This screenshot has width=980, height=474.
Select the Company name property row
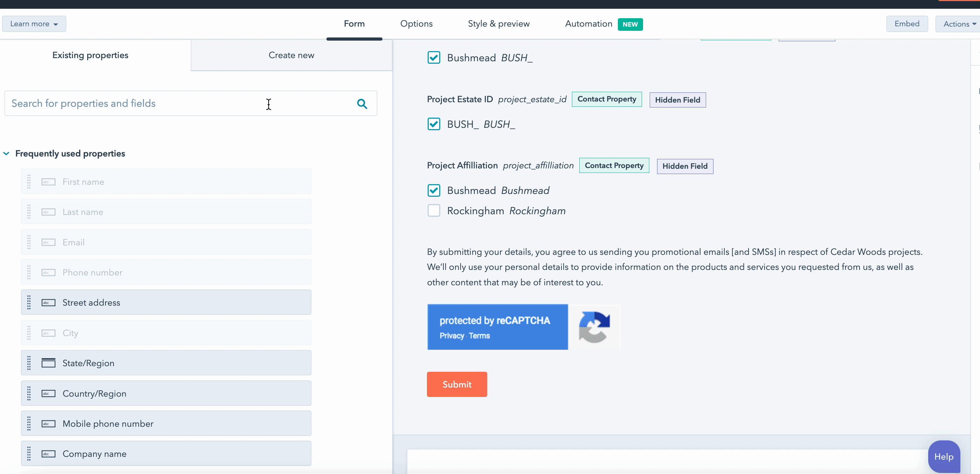click(166, 454)
